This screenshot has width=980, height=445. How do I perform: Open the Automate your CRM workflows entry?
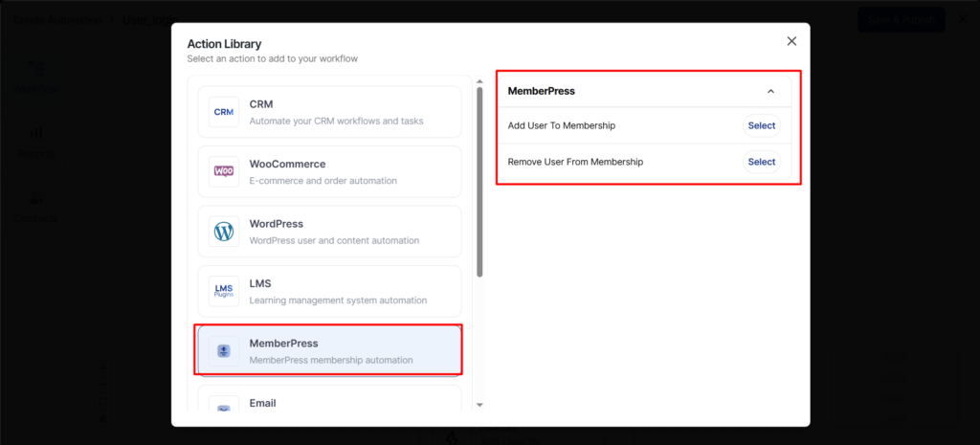336,121
